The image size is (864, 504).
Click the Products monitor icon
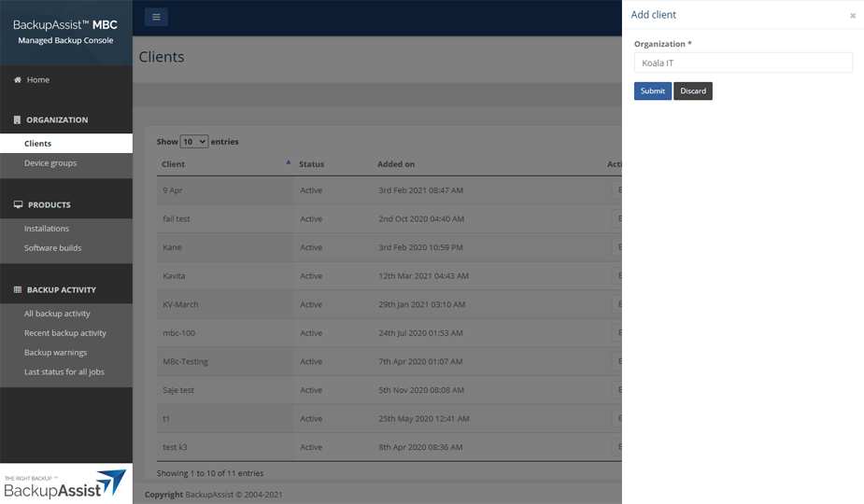[x=18, y=204]
